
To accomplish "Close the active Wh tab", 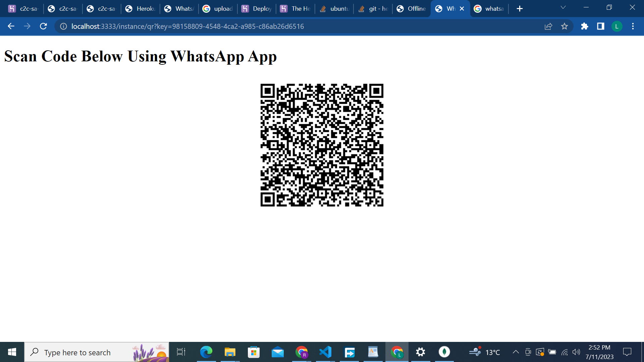I will tap(462, 9).
